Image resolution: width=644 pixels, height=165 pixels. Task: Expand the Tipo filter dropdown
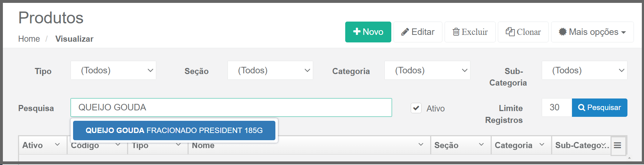coord(113,70)
